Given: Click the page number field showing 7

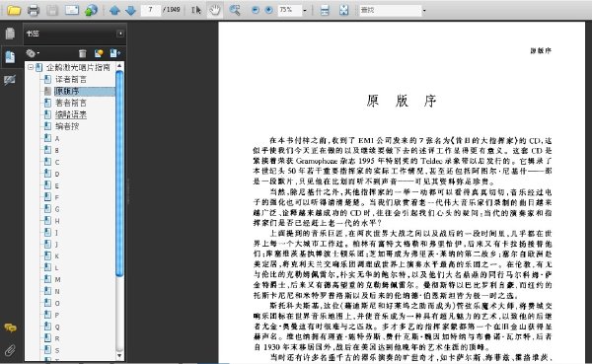Looking at the screenshot, I should tap(151, 10).
